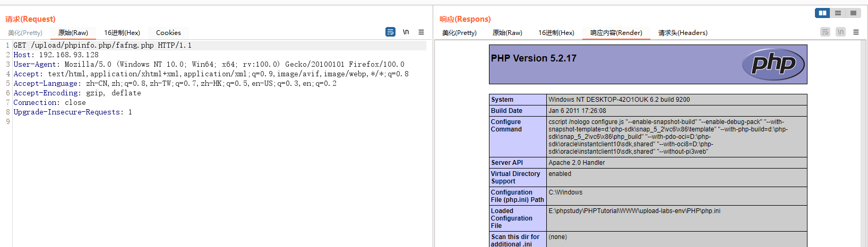Click the Server API row label
868x247 pixels.
(518, 163)
